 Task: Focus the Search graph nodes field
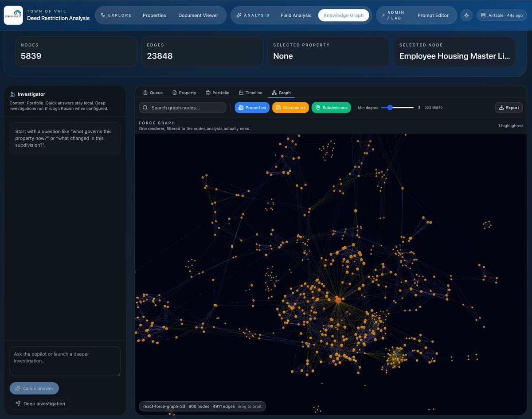(183, 108)
